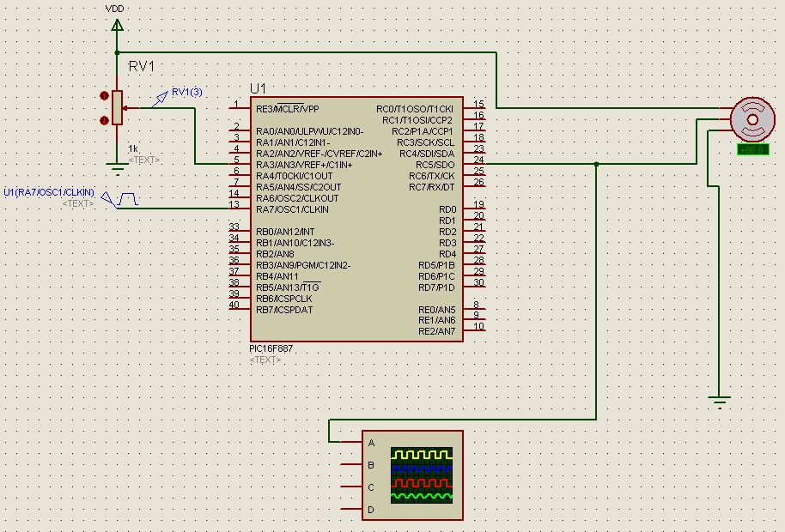Select the 1k value label of RV1
Image resolution: width=785 pixels, height=532 pixels.
pos(132,148)
